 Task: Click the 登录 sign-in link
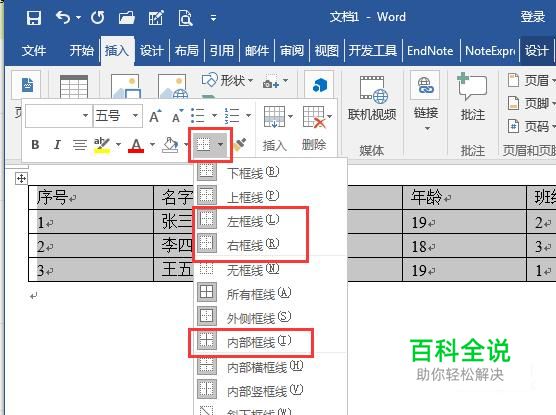(532, 17)
